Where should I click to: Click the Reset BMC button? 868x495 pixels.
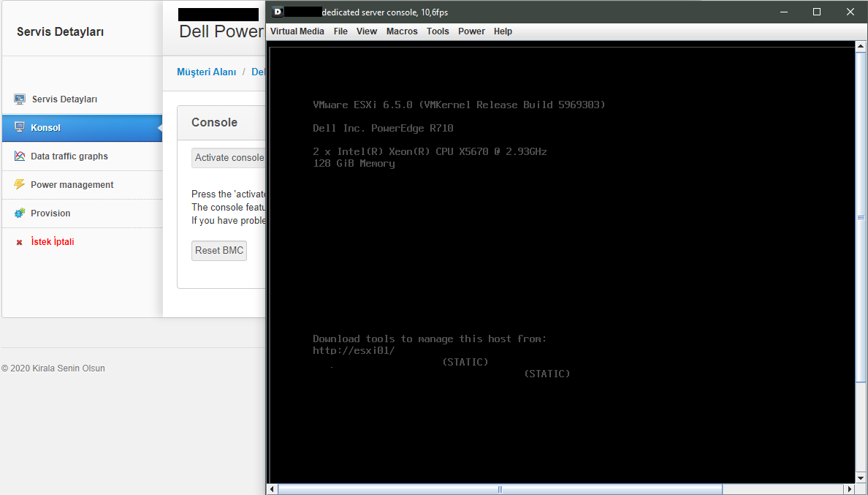coord(219,251)
